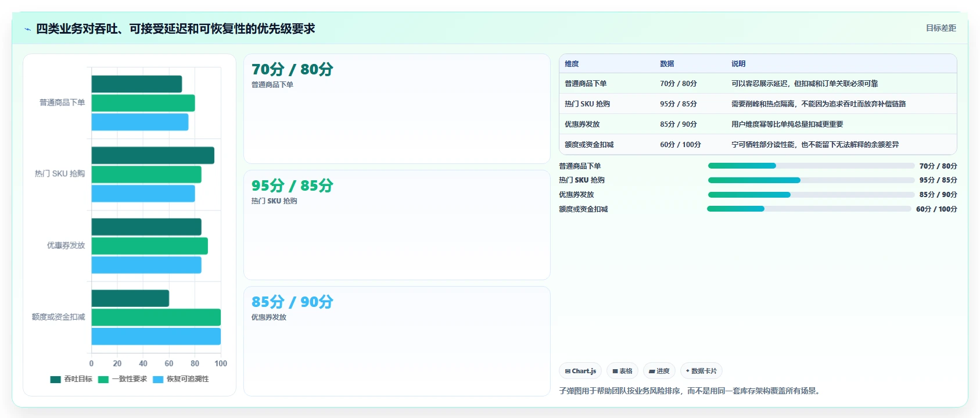Click the green 一致性要求 bar for 优惠券发放
This screenshot has height=418, width=980.
tap(150, 246)
